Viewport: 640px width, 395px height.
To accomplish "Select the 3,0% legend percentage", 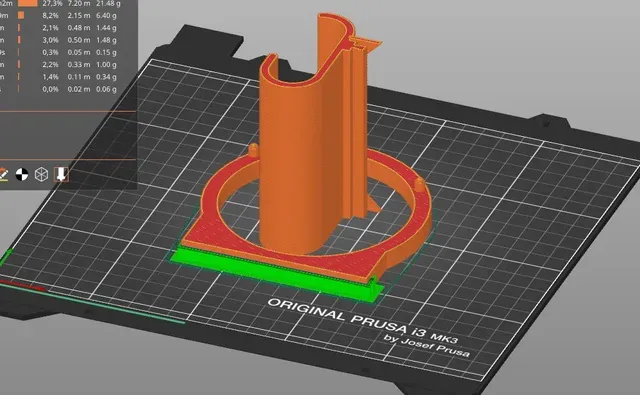I will point(50,40).
